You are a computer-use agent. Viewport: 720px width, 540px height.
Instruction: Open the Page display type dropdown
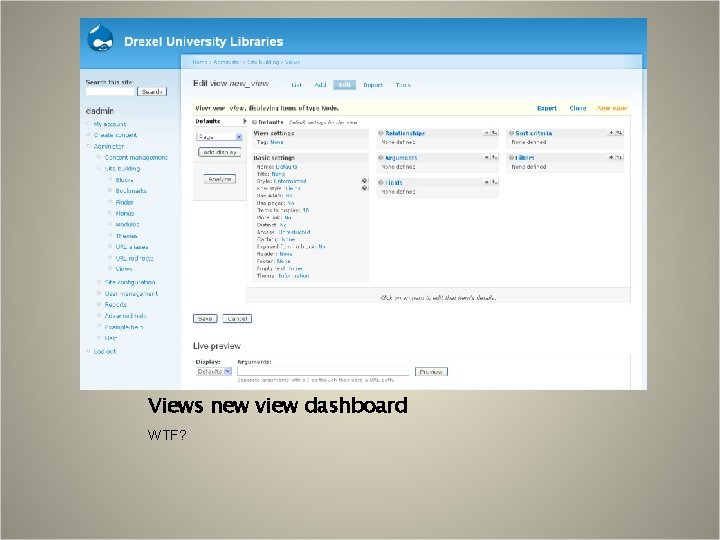(x=219, y=137)
